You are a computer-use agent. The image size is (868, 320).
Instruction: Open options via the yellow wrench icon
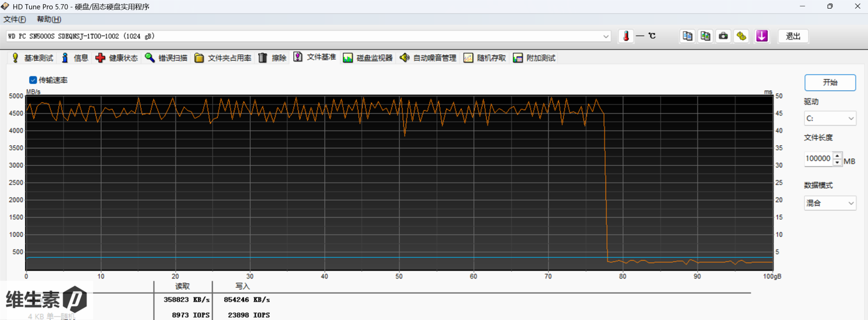(x=742, y=36)
